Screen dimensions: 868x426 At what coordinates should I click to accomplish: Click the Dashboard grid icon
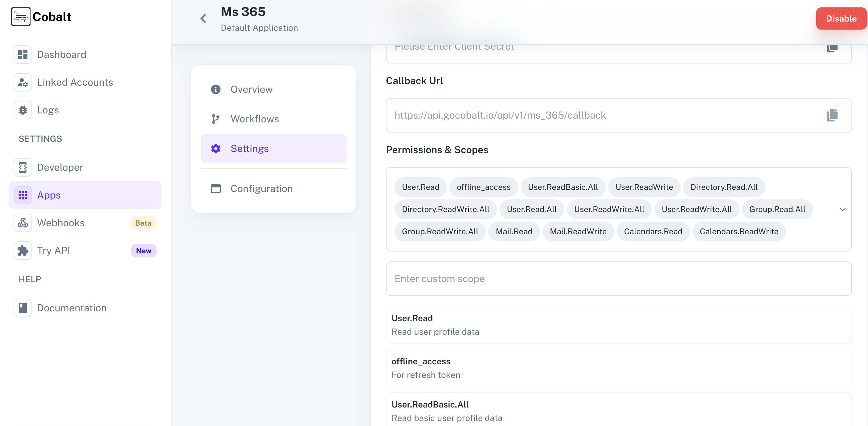23,55
